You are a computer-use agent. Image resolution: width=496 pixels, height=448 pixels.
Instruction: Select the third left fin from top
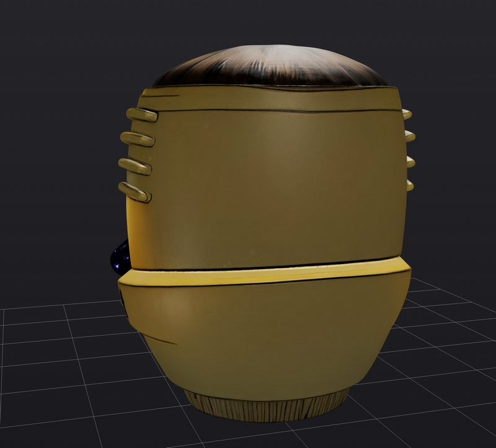click(135, 165)
